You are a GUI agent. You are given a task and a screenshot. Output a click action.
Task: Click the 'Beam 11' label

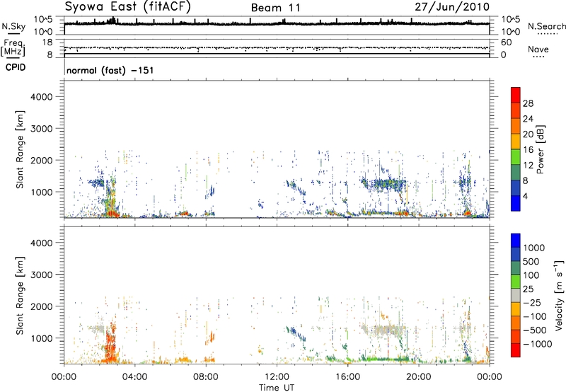[275, 8]
